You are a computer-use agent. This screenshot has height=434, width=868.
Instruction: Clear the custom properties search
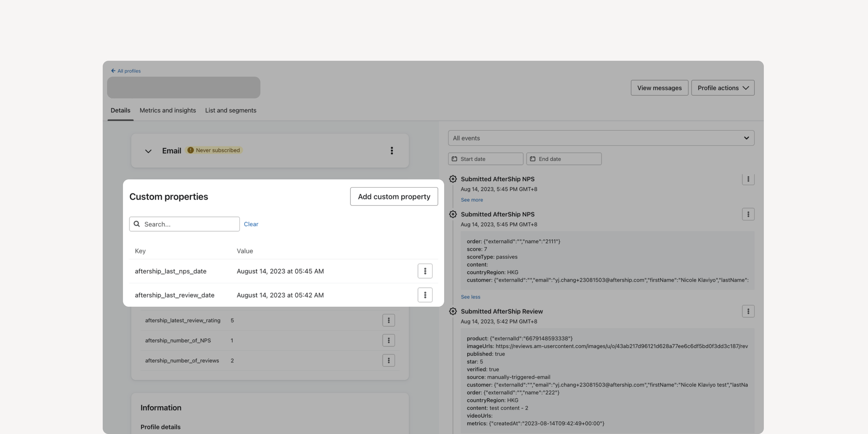251,224
